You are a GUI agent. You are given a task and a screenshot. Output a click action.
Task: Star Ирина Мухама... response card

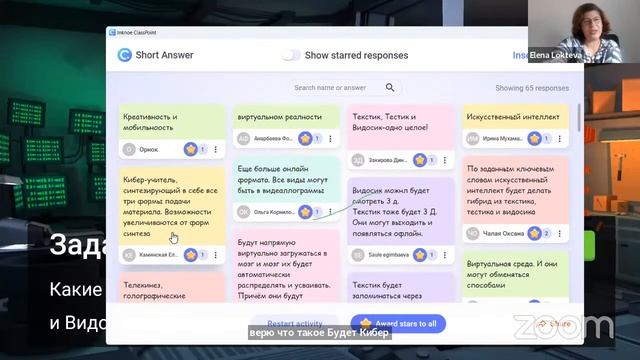click(534, 139)
